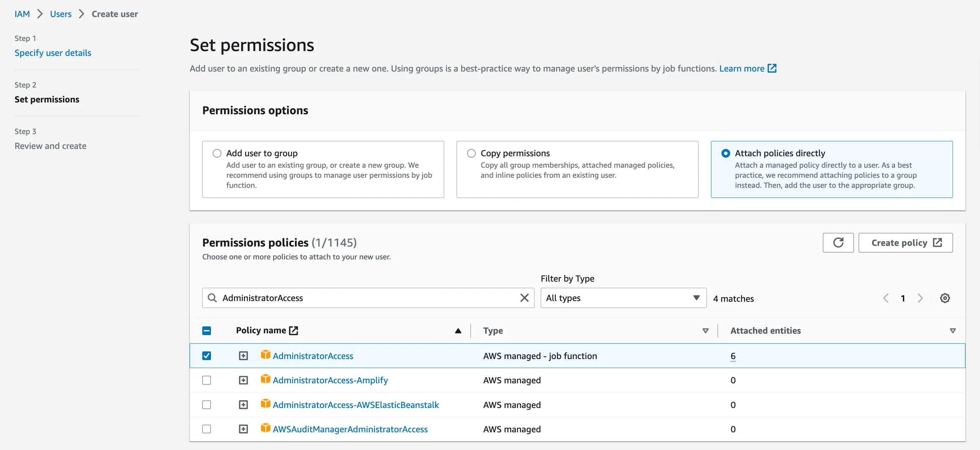980x450 pixels.
Task: Click the Attached entities column sort arrow
Action: click(x=953, y=331)
